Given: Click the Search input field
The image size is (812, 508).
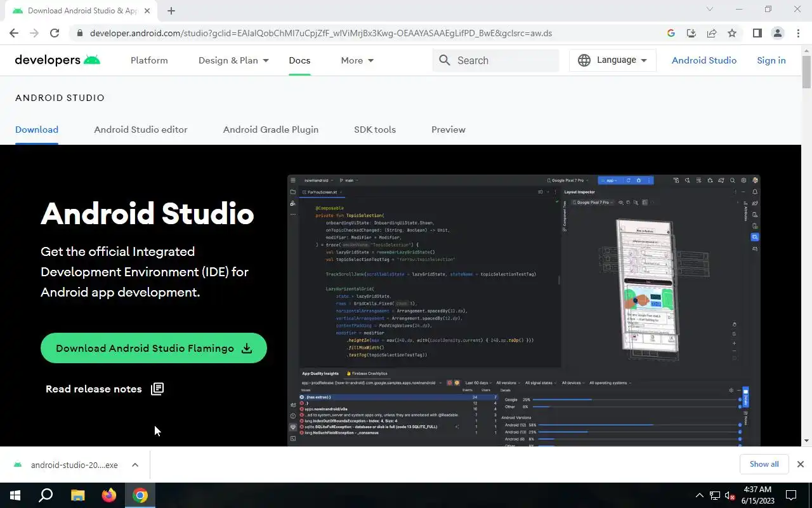Looking at the screenshot, I should (x=496, y=60).
